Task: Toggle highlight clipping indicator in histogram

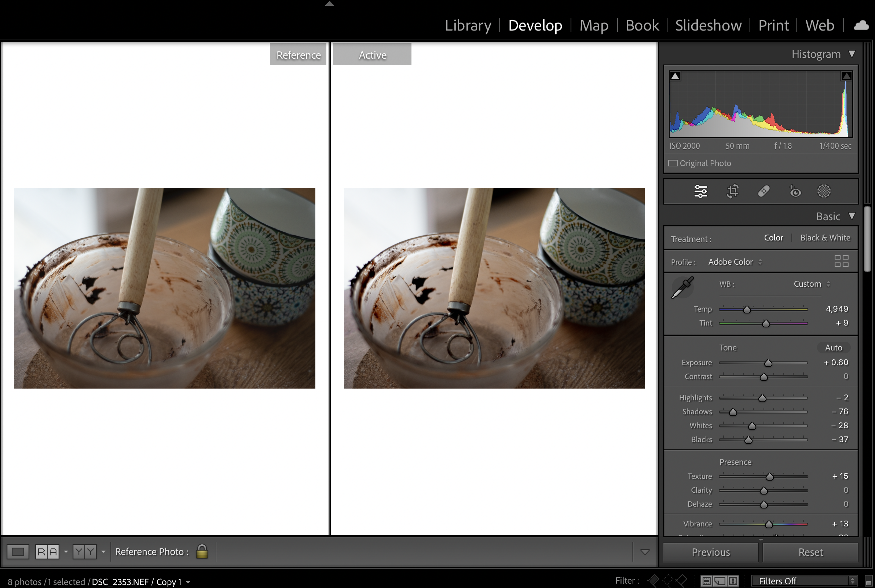Action: [x=846, y=76]
